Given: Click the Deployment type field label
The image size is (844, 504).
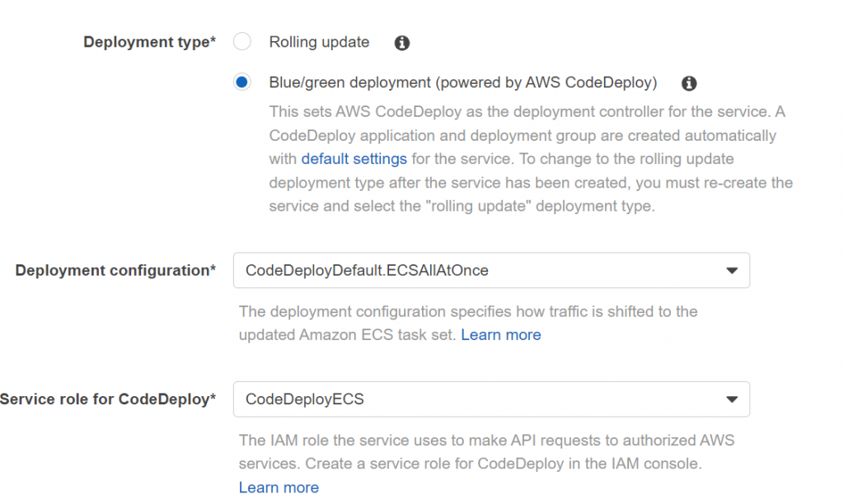Looking at the screenshot, I should click(149, 42).
